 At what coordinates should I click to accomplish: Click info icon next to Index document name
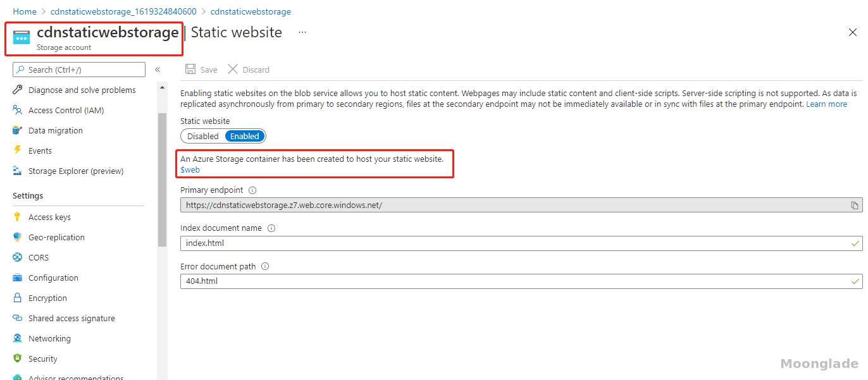click(x=271, y=228)
